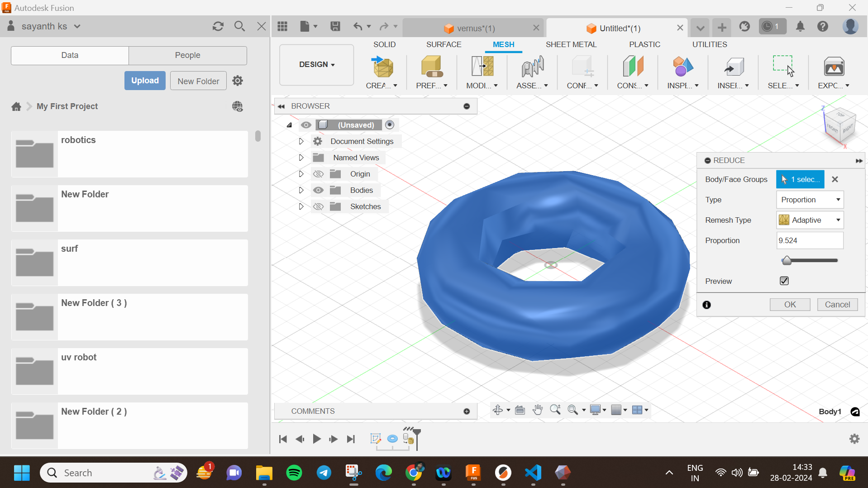The width and height of the screenshot is (868, 488).
Task: Expand the Sketches node
Action: 301,206
